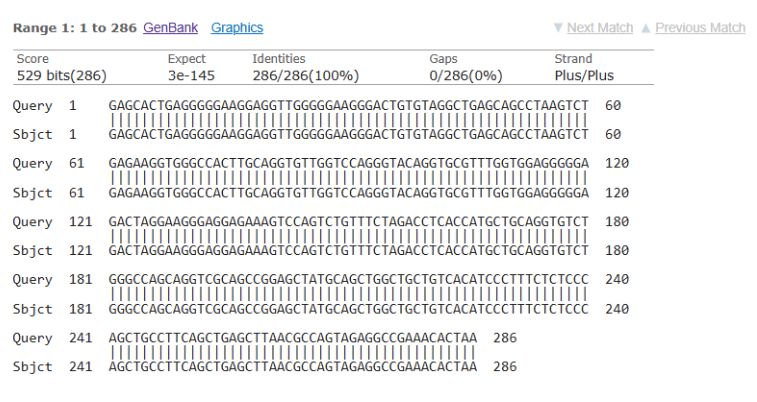Click the Sbjct sequence starting at position 61

(x=349, y=193)
